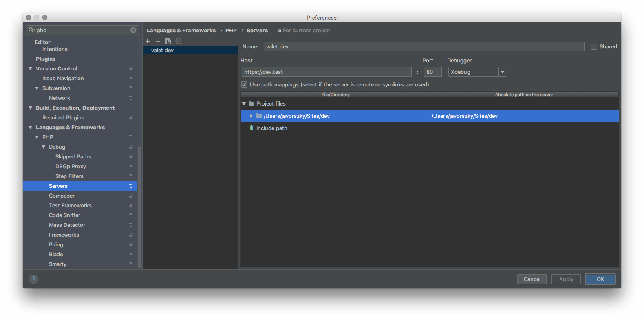The height and width of the screenshot is (321, 644).
Task: Disable Use path mappings checkbox
Action: click(x=245, y=85)
